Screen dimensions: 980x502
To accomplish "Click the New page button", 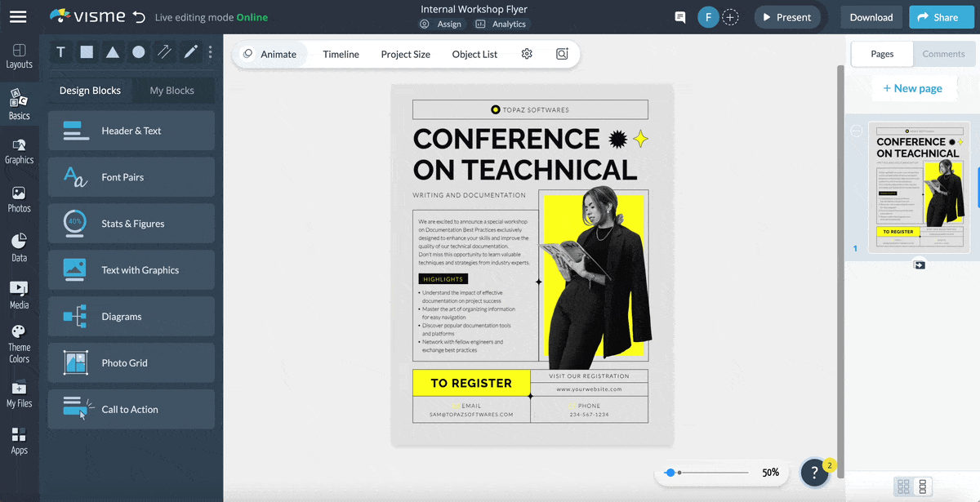I will (914, 87).
